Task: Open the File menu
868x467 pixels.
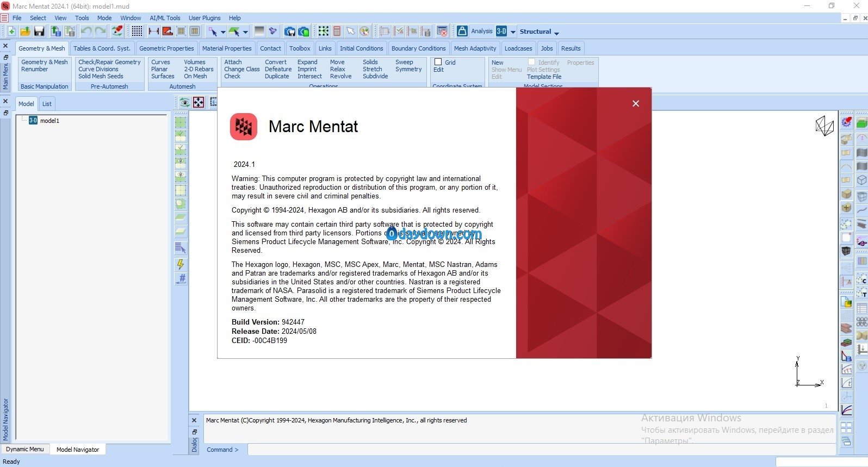Action: 17,18
